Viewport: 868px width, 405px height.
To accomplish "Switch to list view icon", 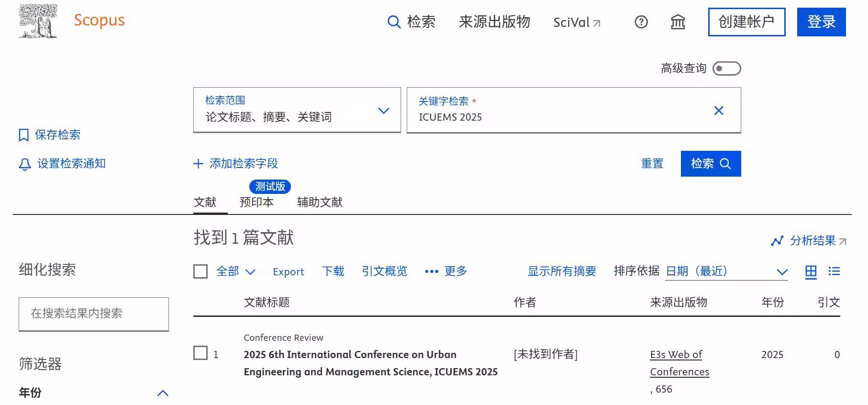I will [834, 271].
